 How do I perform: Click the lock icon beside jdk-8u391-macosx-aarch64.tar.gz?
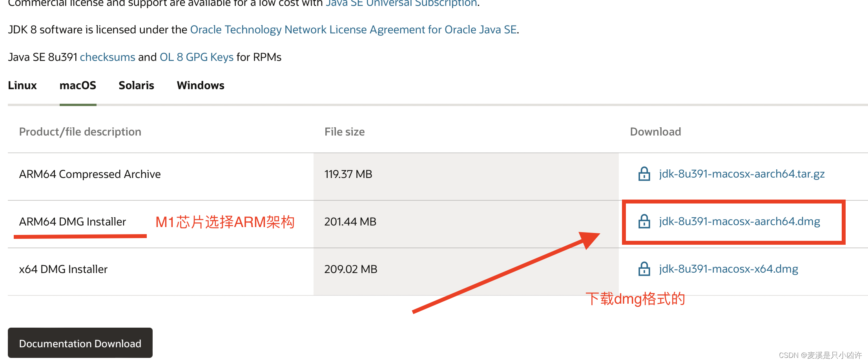tap(644, 174)
